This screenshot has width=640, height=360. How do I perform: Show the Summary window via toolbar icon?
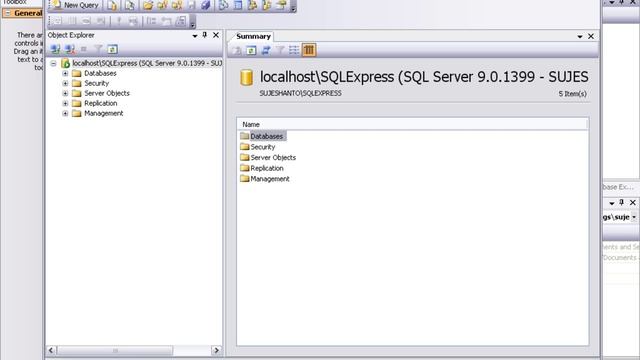pos(238,5)
